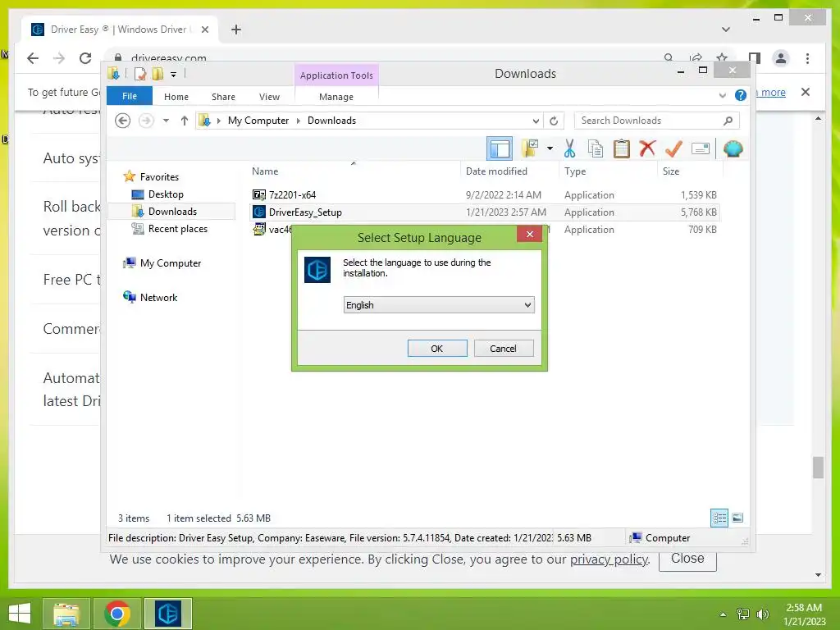Click the blue shell icon in toolbar
Image resolution: width=840 pixels, height=630 pixels.
733,148
